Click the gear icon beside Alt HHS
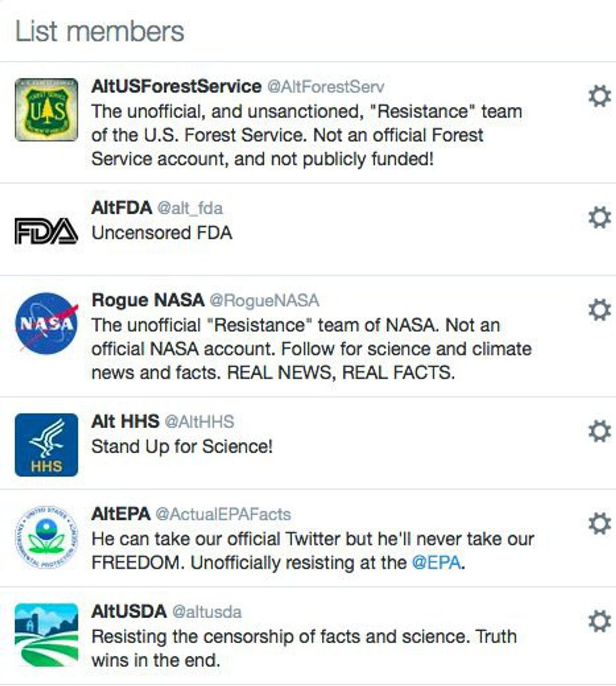 599,431
